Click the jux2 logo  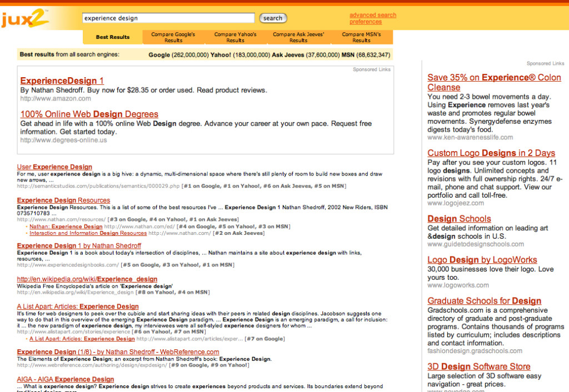pos(24,19)
